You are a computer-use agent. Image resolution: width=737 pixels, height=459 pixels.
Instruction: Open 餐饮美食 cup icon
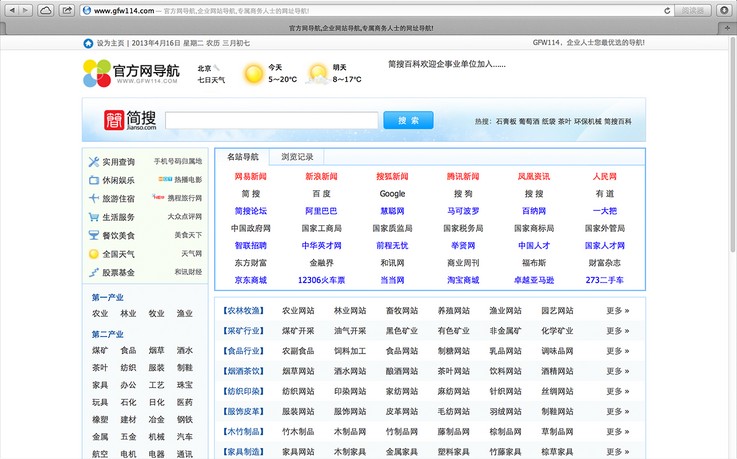(x=94, y=235)
